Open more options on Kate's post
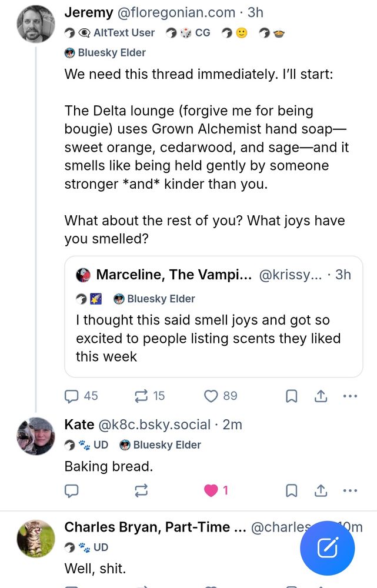 (350, 490)
